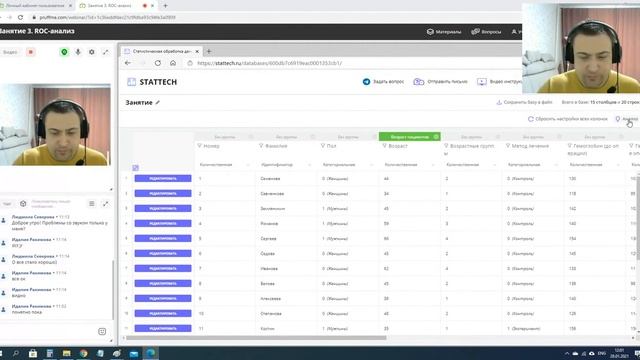640x360 pixels.
Task: Mute the microphone in the webinar panel
Action: point(78,52)
